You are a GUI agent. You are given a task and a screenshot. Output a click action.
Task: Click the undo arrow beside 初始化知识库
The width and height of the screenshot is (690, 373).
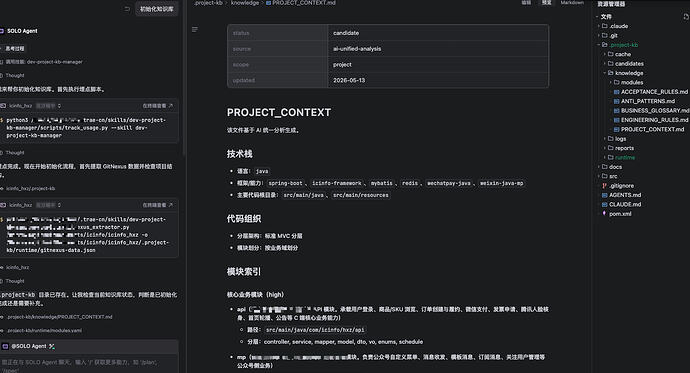pos(127,9)
